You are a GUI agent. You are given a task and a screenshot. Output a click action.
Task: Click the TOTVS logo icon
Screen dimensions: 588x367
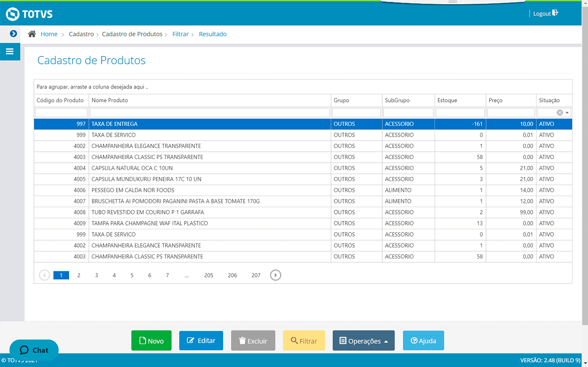13,14
